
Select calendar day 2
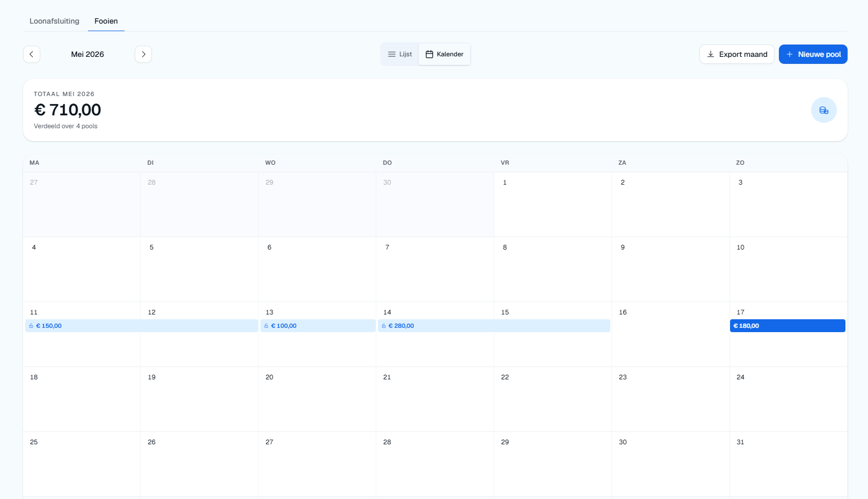pyautogui.click(x=671, y=204)
